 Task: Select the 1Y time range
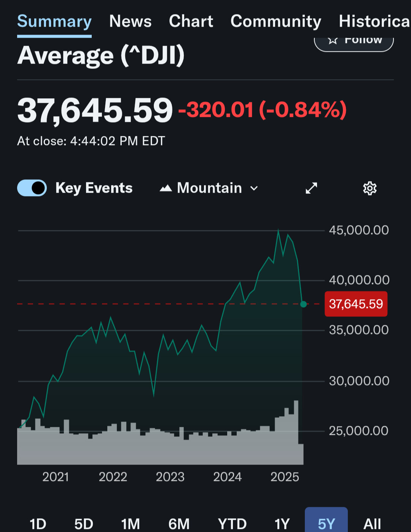(282, 524)
